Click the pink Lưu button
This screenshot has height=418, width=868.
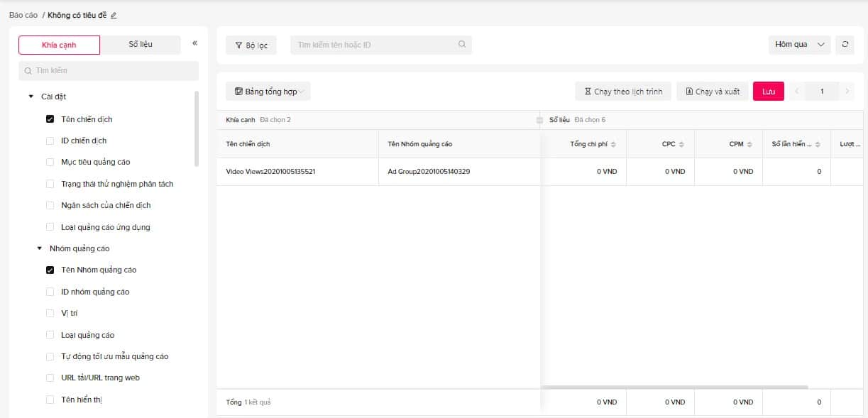point(768,92)
